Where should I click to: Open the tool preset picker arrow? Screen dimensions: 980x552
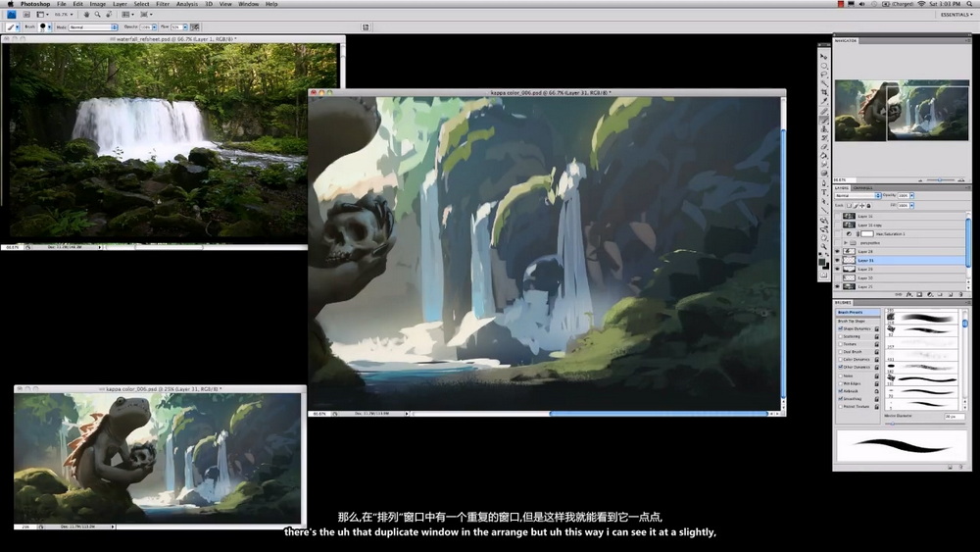tap(18, 26)
